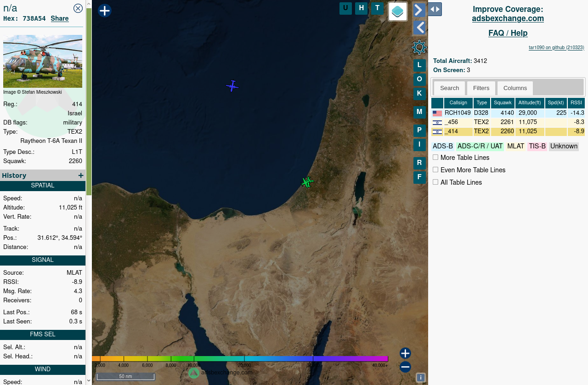Click the altitude color scale bar
Screen dimensions: 588x385
coord(240,359)
